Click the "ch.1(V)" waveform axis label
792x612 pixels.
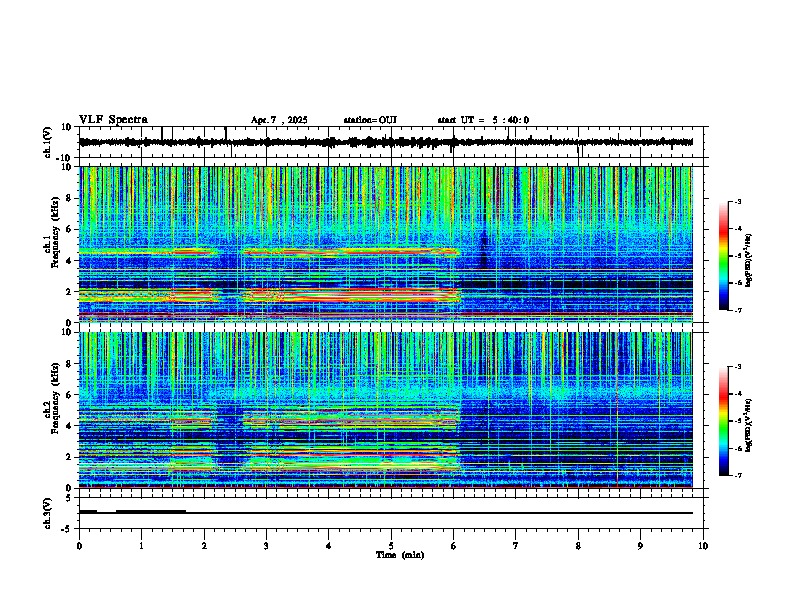tap(48, 142)
